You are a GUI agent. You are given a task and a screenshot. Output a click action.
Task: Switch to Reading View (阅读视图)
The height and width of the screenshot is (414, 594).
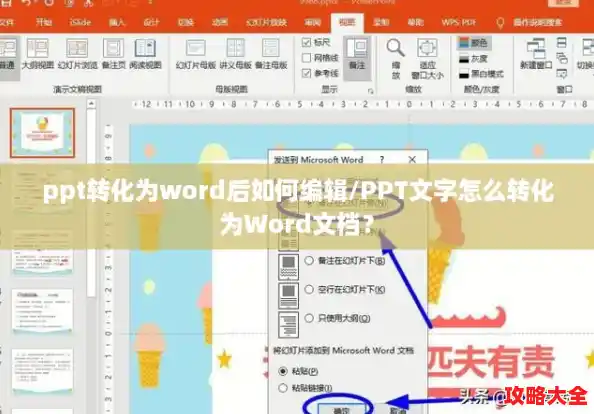145,54
